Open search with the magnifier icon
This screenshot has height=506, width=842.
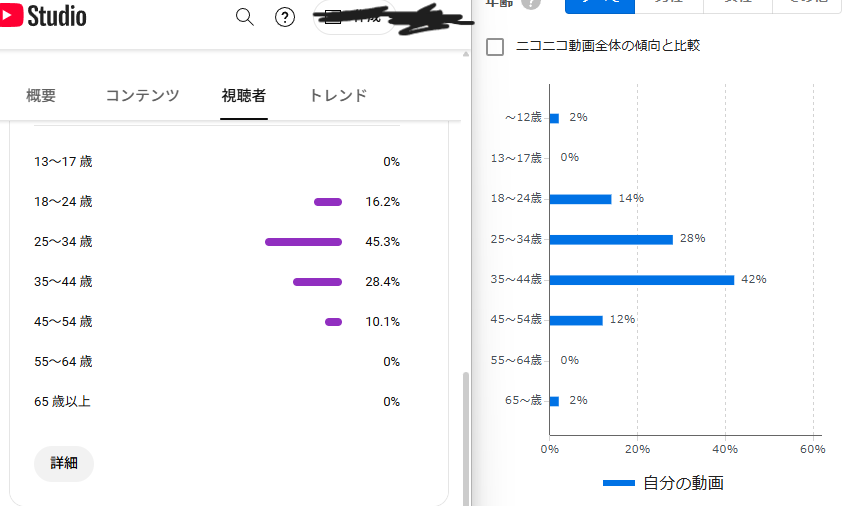[x=244, y=17]
